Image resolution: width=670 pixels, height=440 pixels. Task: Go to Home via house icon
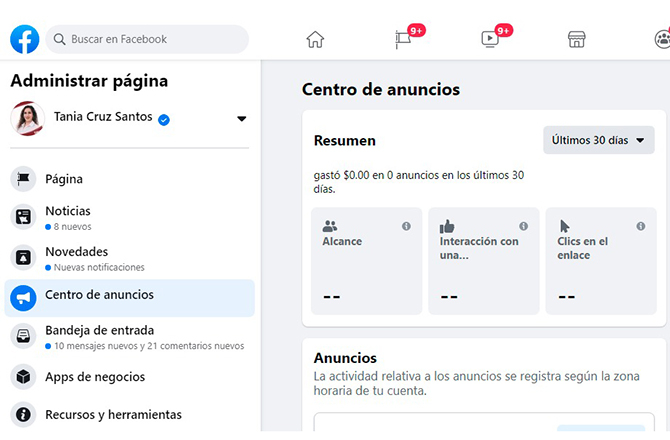tap(315, 39)
